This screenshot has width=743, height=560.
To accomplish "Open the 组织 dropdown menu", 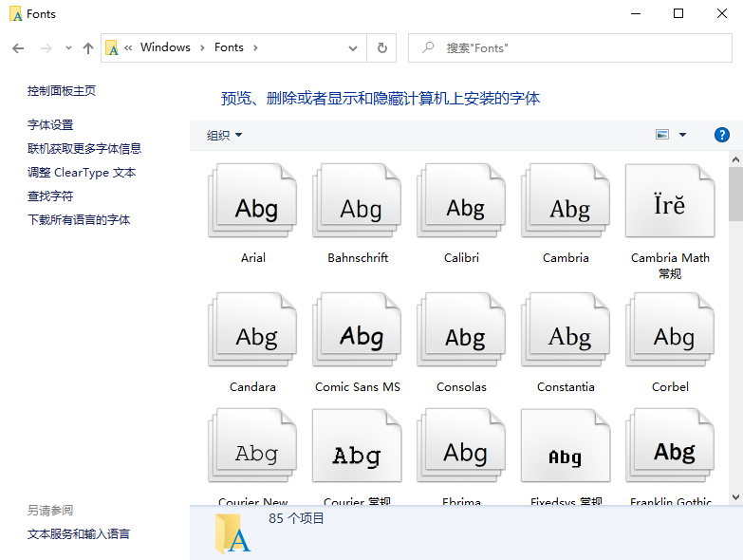I will tap(225, 135).
